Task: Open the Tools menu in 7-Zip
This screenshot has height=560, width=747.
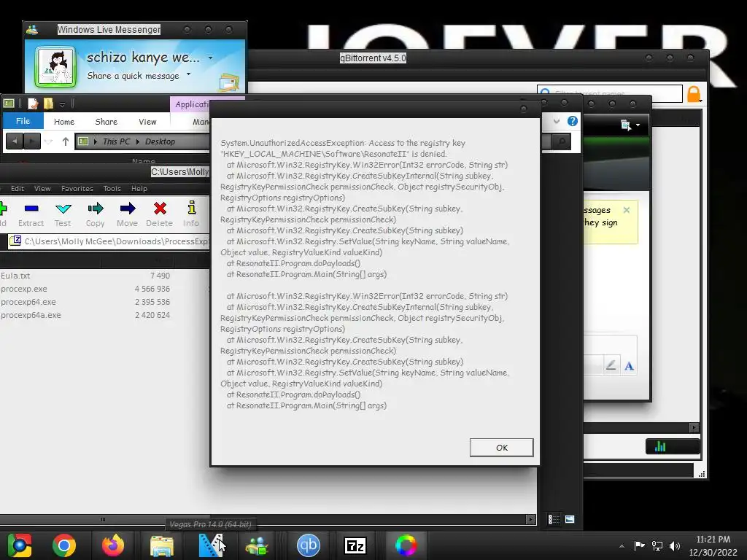Action: [112, 189]
